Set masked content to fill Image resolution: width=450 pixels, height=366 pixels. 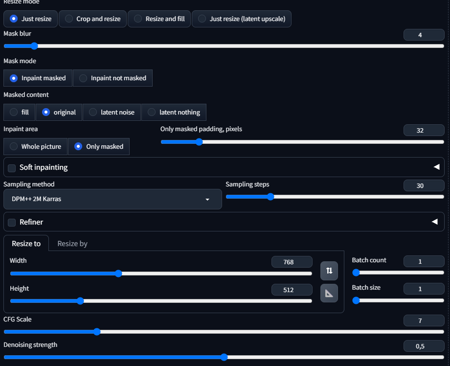(19, 112)
